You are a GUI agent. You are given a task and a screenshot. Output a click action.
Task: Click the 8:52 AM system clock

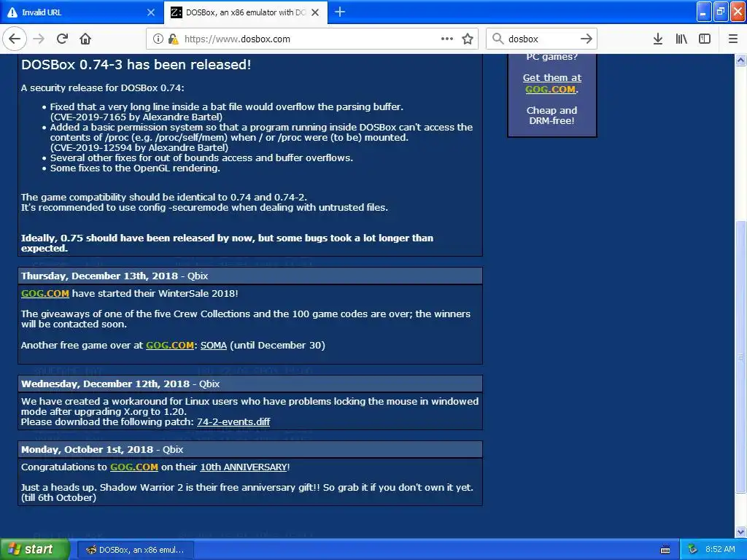click(x=720, y=550)
